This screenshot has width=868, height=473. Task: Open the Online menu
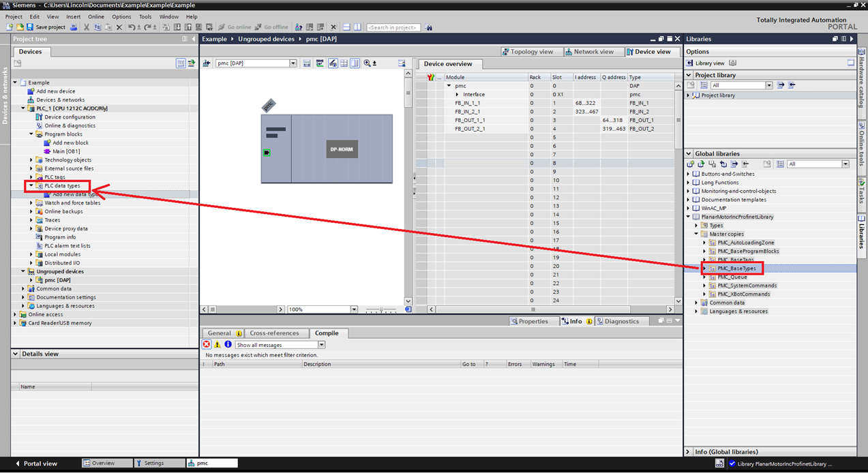pos(95,16)
